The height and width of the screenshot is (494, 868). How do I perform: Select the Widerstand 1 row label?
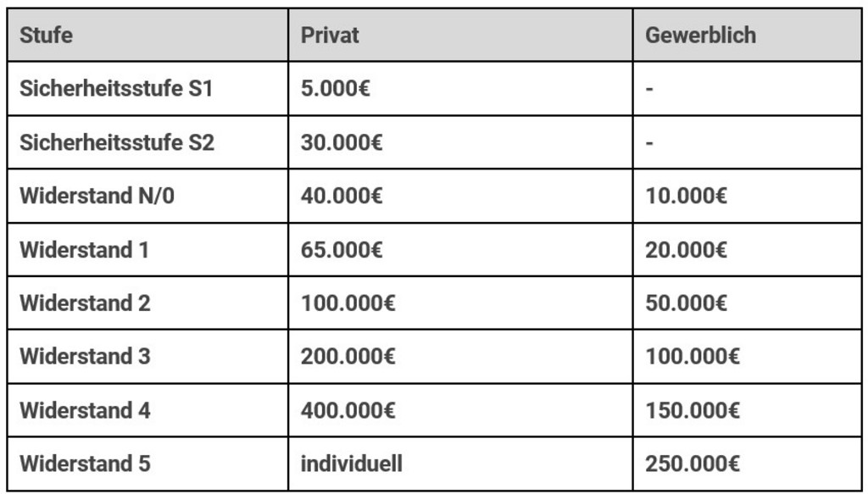click(x=84, y=250)
